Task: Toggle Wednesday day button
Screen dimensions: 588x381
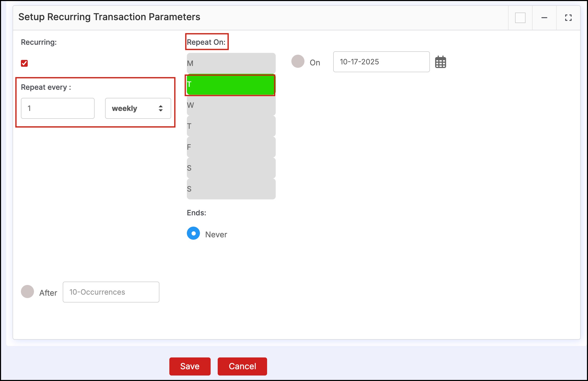Action: [231, 105]
